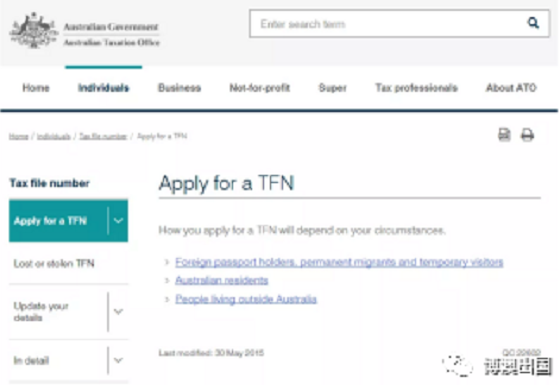This screenshot has height=385, width=560.
Task: Click the Tax file number breadcrumb link
Action: click(x=103, y=136)
